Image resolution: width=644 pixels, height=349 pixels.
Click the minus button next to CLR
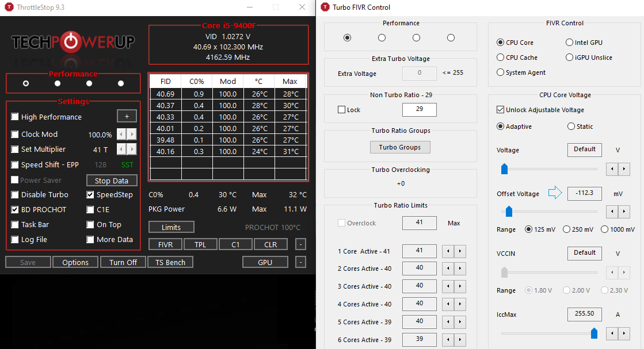pos(300,244)
